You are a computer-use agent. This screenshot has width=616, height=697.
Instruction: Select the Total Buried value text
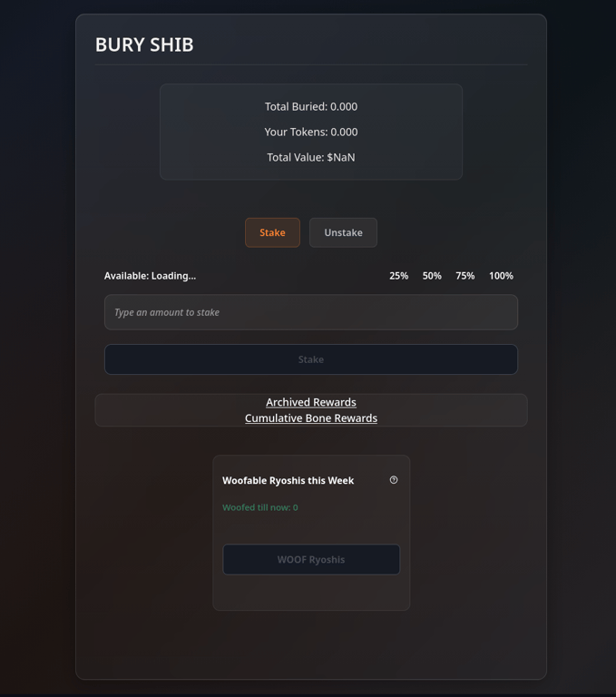(311, 107)
